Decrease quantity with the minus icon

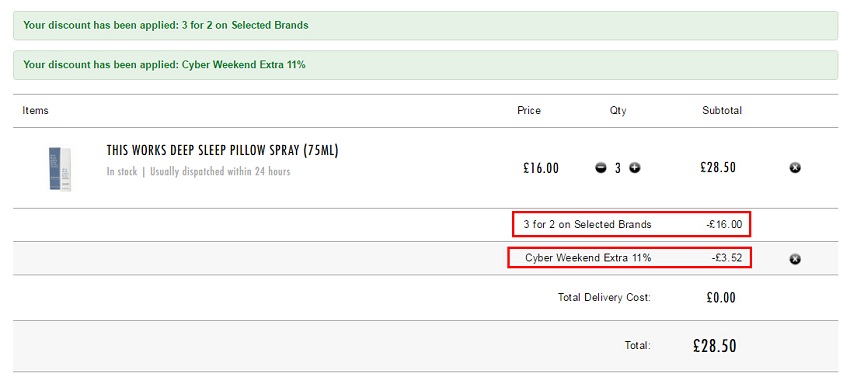(601, 168)
